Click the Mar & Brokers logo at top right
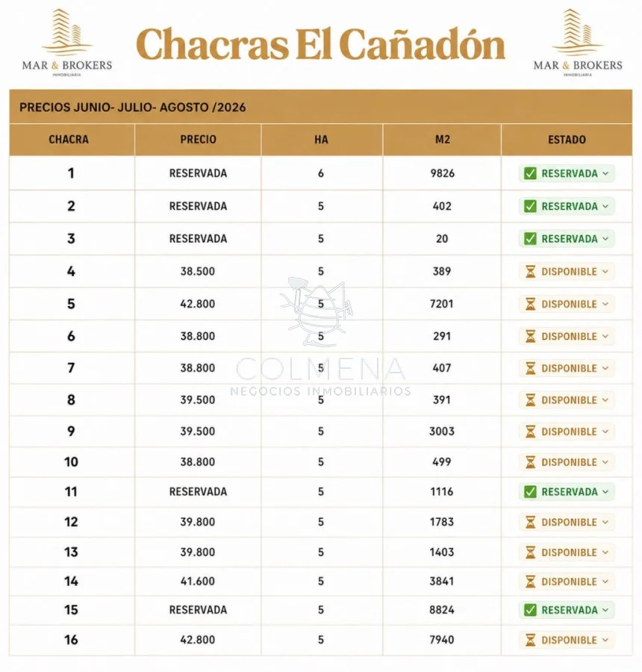Viewport: 642px width, 672px height. pos(578,43)
